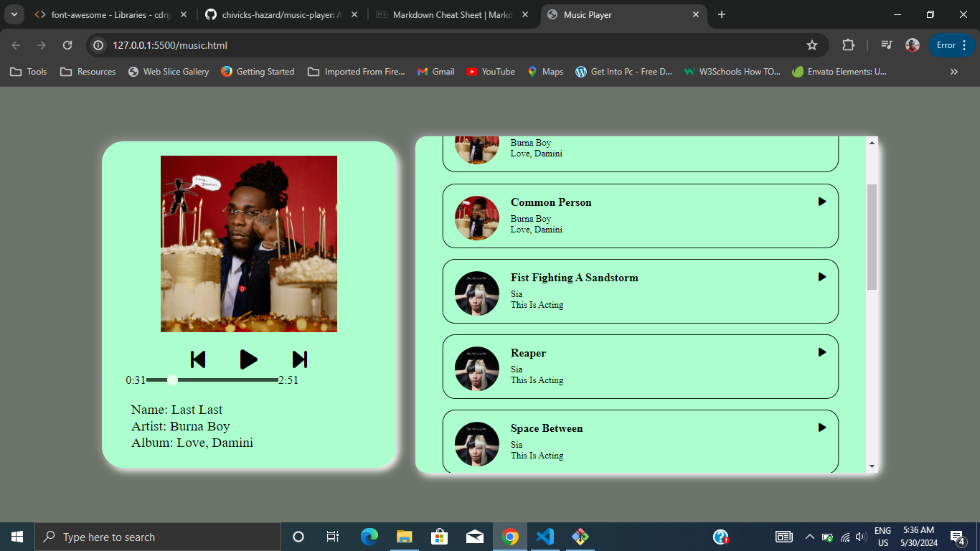Click the playlist scrollbar thumb
The image size is (980, 551).
pyautogui.click(x=872, y=237)
